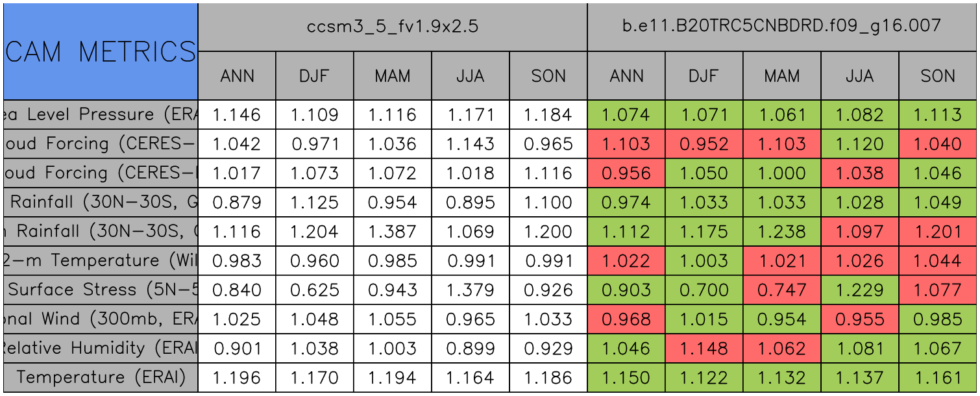The height and width of the screenshot is (396, 980).
Task: Select the b.e11.B20TRC5CNBDRD.f09_g16.007 model header
Action: coord(781,27)
